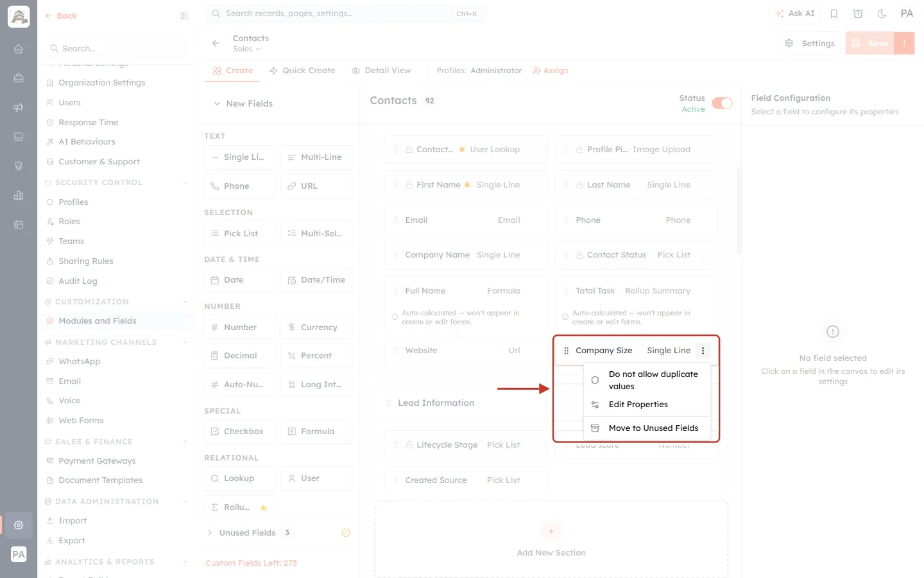924x578 pixels.
Task: Expand the Unused Fields list
Action: (210, 532)
